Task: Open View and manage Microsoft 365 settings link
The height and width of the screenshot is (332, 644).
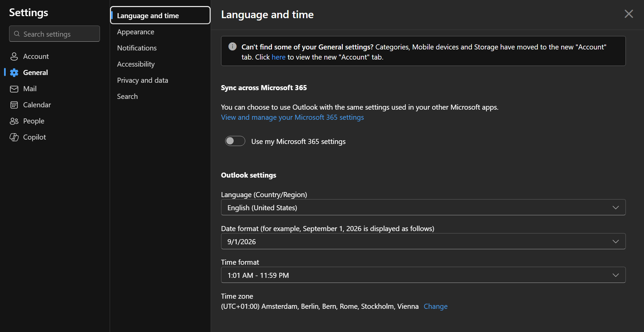Action: (292, 117)
